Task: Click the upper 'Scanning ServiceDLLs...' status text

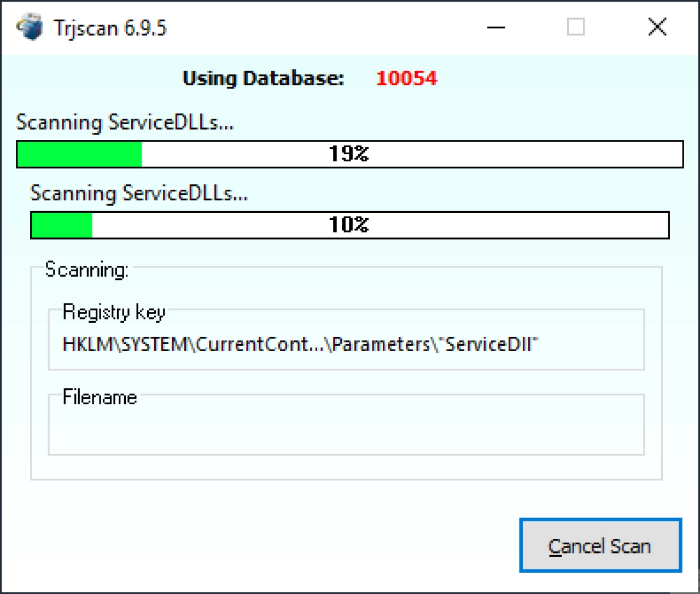Action: (125, 123)
